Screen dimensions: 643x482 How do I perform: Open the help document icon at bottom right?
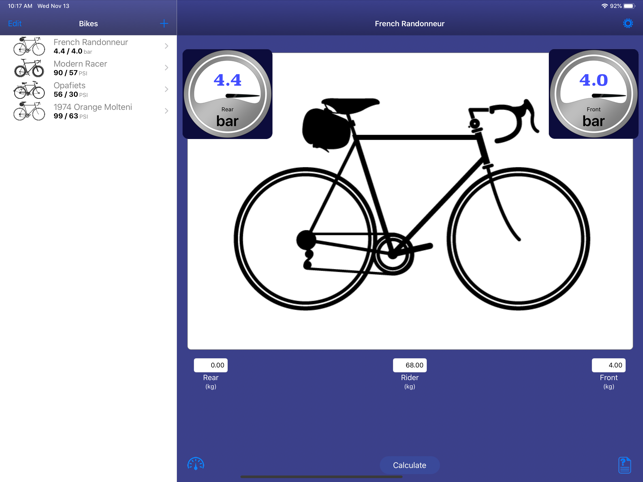pyautogui.click(x=624, y=465)
